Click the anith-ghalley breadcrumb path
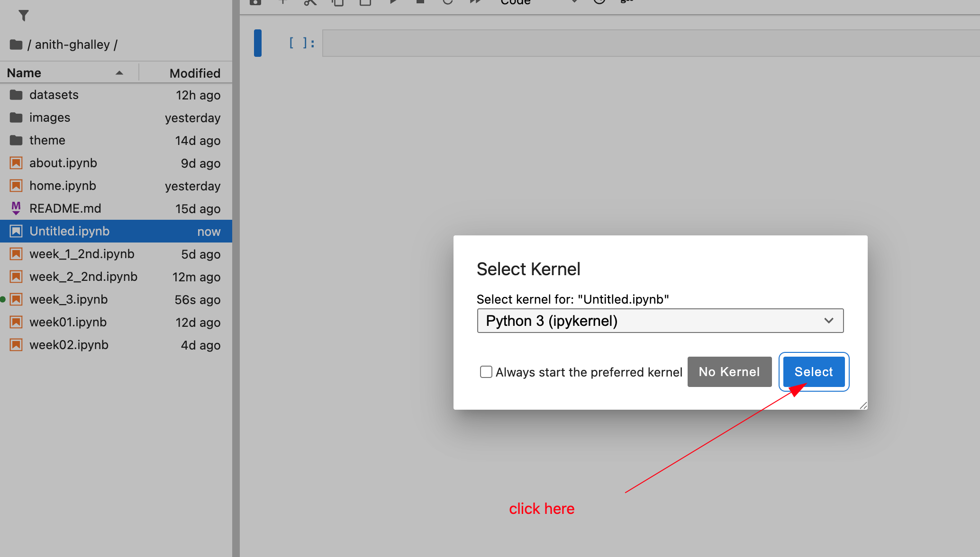The image size is (980, 557). coord(72,45)
